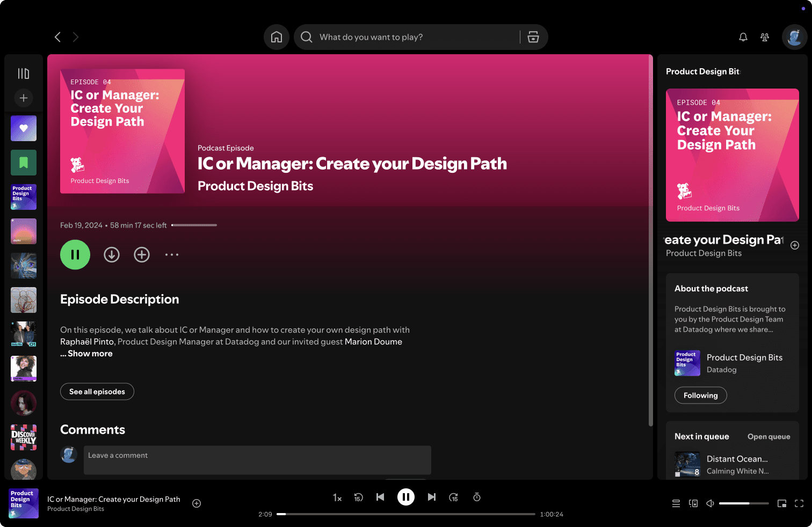The width and height of the screenshot is (812, 527).
Task: Go to previous track
Action: pyautogui.click(x=380, y=497)
